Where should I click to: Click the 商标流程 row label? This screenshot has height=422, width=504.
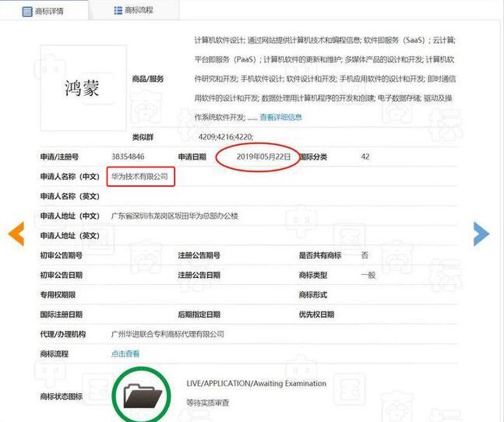[54, 354]
